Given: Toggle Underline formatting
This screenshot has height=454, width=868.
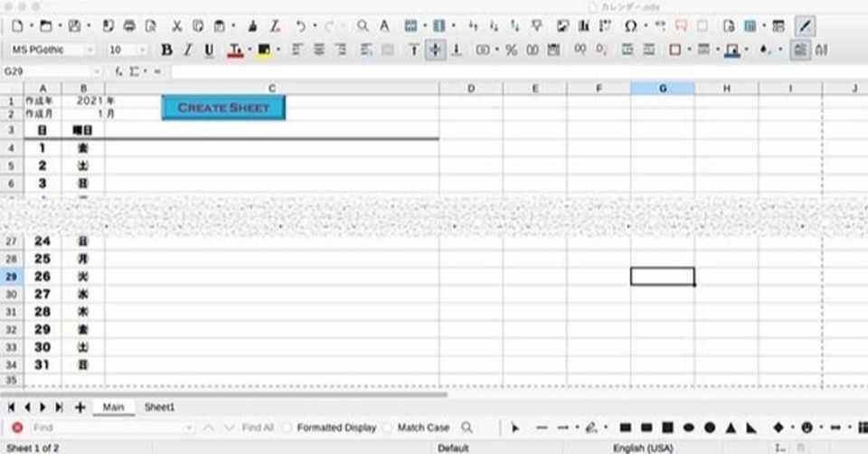Looking at the screenshot, I should click(209, 50).
